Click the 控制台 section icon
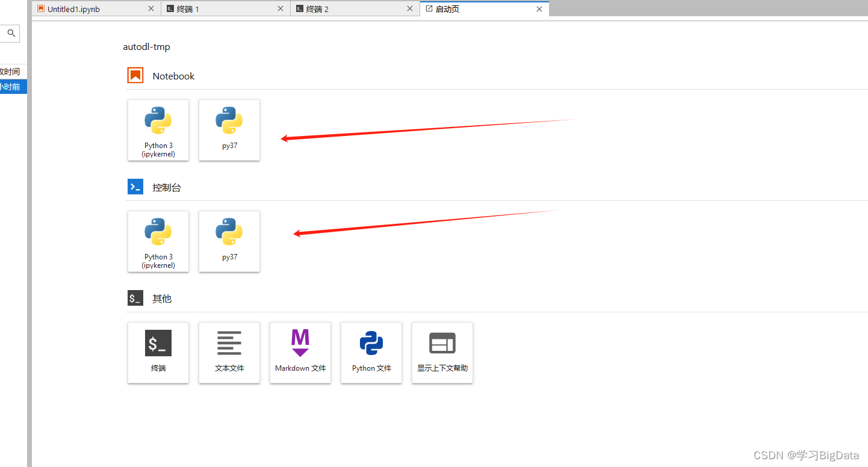 pyautogui.click(x=135, y=187)
